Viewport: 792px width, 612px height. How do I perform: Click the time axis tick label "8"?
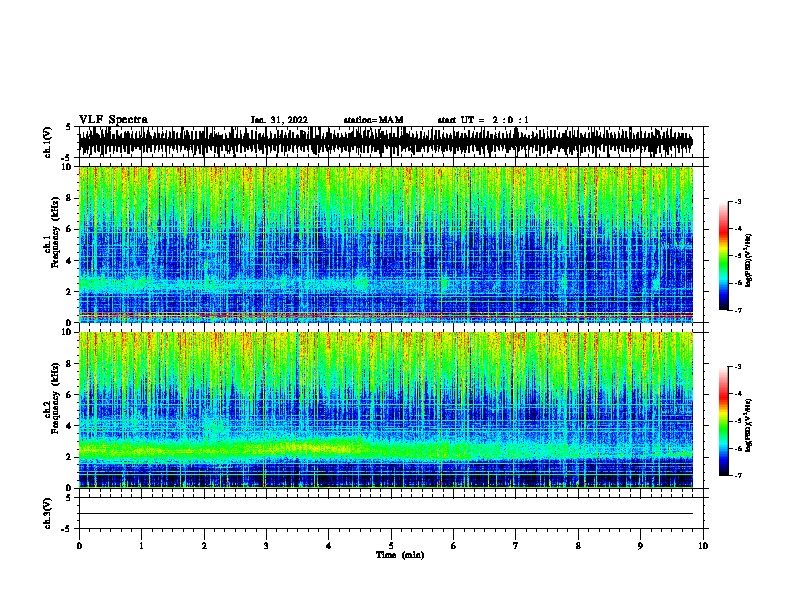(x=578, y=545)
